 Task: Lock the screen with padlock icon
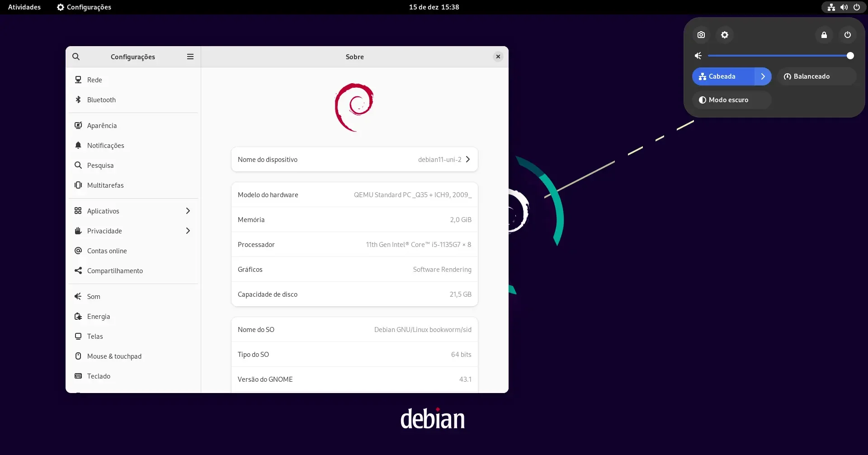(x=824, y=35)
